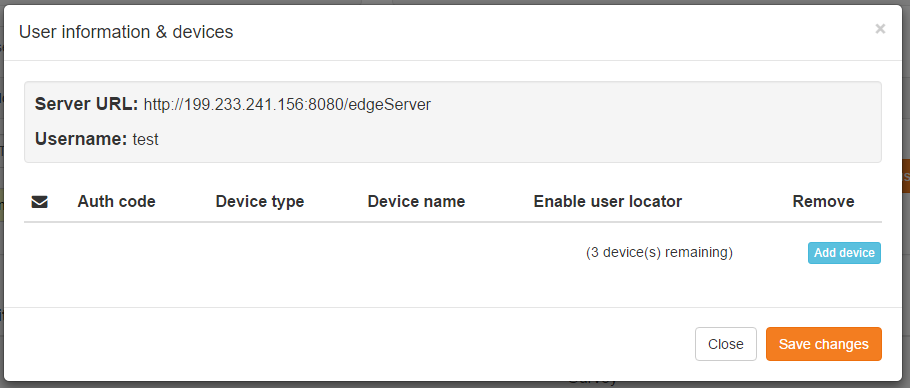Click the Enable user locator header
This screenshot has height=388, width=910.
608,201
